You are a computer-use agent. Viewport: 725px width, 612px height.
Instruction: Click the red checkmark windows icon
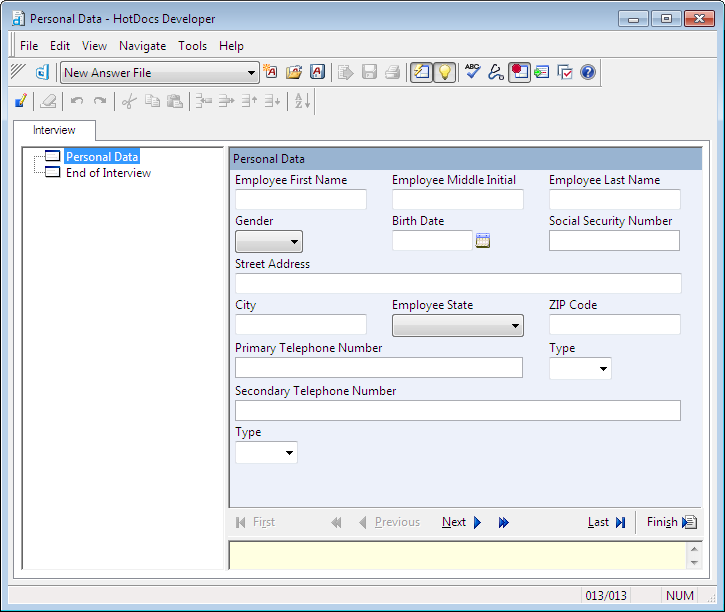[x=565, y=72]
